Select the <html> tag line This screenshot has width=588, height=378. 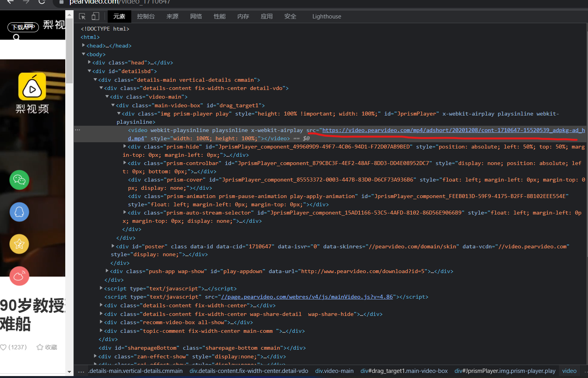click(90, 37)
